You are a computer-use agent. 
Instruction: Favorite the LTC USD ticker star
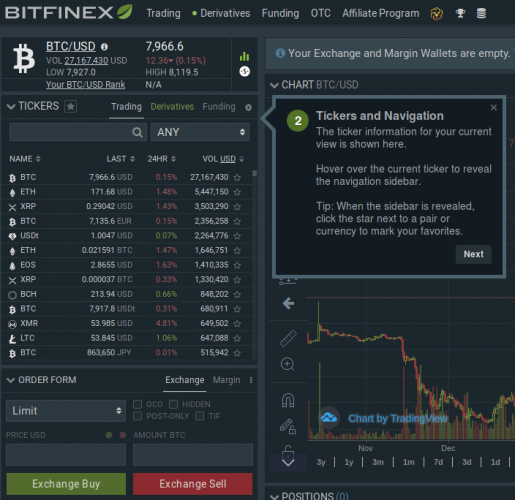pos(237,338)
